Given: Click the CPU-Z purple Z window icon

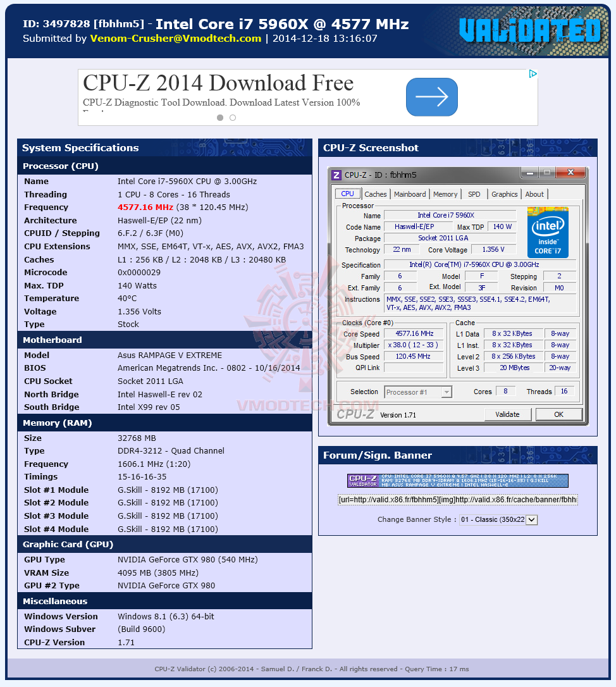Looking at the screenshot, I should 336,175.
